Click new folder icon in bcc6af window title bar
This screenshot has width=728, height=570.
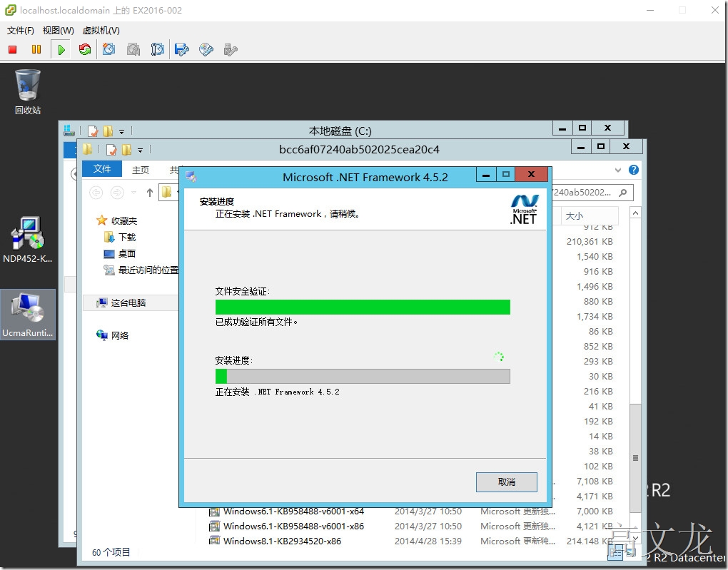(126, 150)
